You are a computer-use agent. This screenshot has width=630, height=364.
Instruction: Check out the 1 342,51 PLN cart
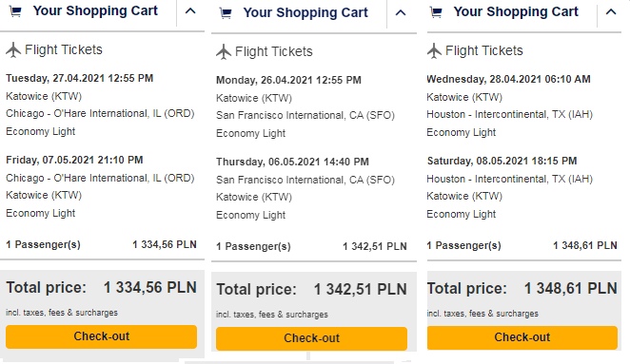pos(311,338)
